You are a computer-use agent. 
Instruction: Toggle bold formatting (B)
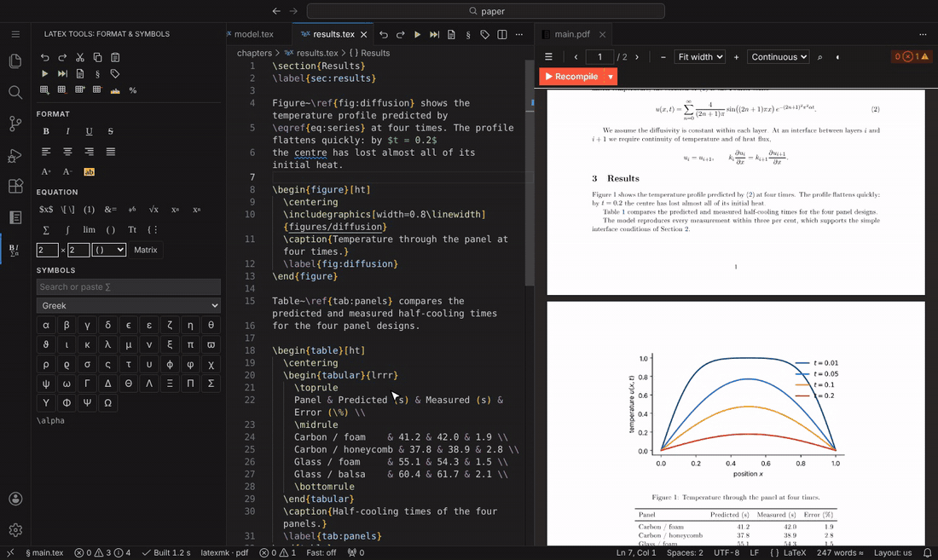pyautogui.click(x=46, y=131)
